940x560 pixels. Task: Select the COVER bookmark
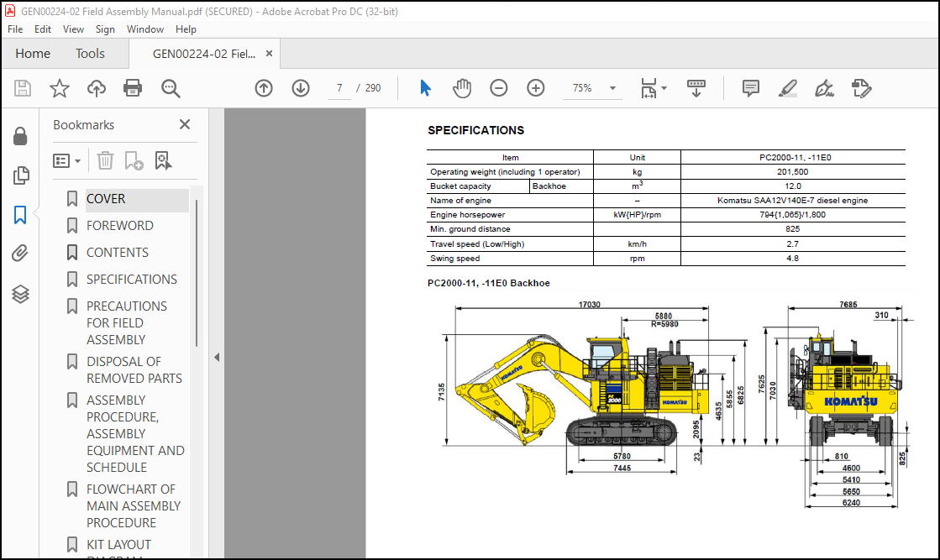click(x=106, y=199)
